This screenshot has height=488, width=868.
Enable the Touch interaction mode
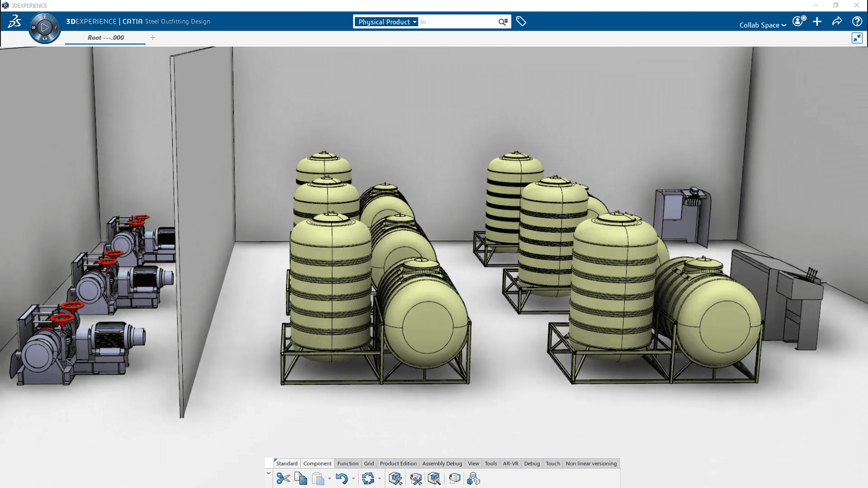(552, 463)
